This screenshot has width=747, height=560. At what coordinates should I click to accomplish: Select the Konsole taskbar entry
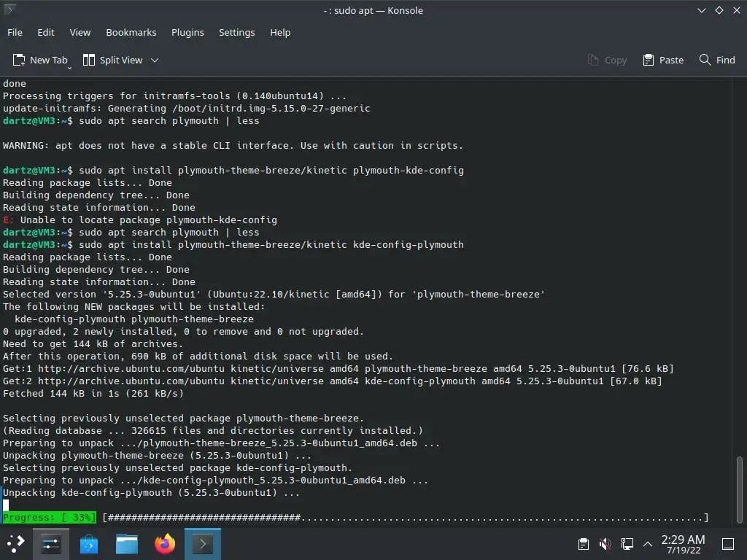coord(203,543)
